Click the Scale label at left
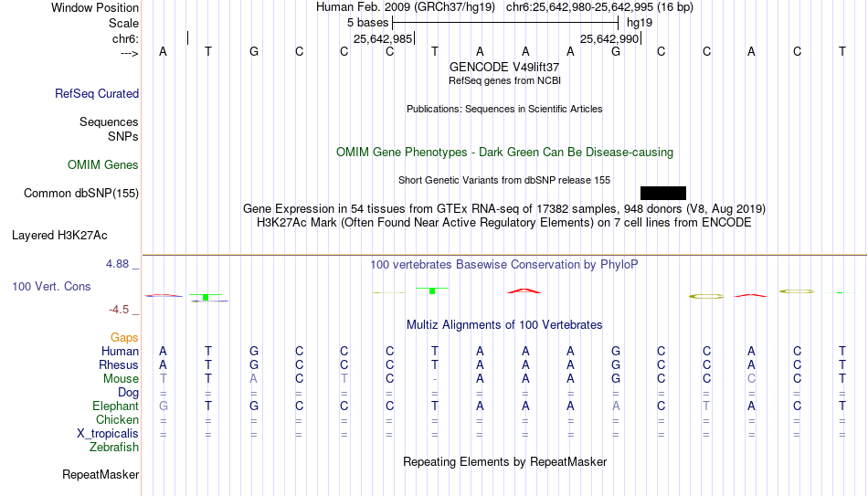The image size is (868, 496). coord(124,23)
